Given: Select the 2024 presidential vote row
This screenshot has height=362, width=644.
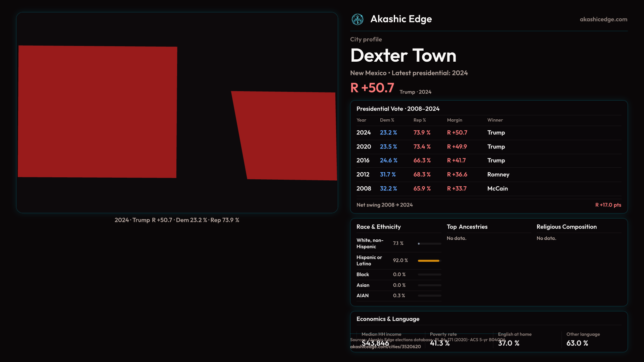Looking at the screenshot, I should tap(488, 133).
